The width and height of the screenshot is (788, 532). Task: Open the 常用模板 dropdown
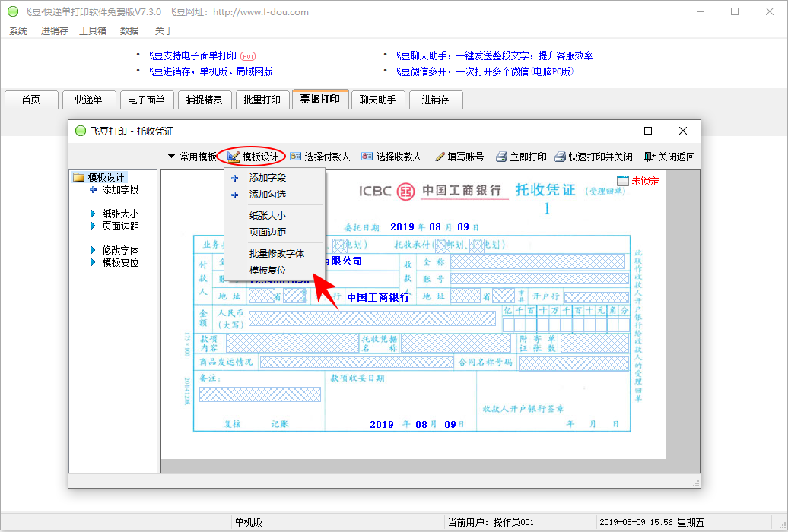click(x=192, y=157)
